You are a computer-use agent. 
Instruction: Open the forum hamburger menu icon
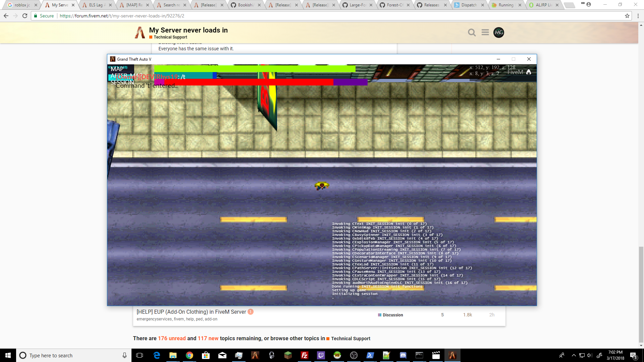485,33
